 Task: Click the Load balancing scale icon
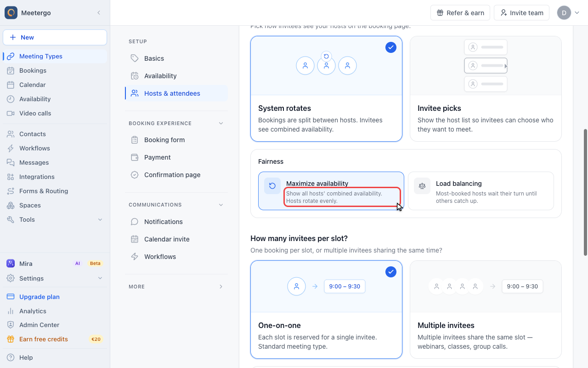tap(422, 186)
